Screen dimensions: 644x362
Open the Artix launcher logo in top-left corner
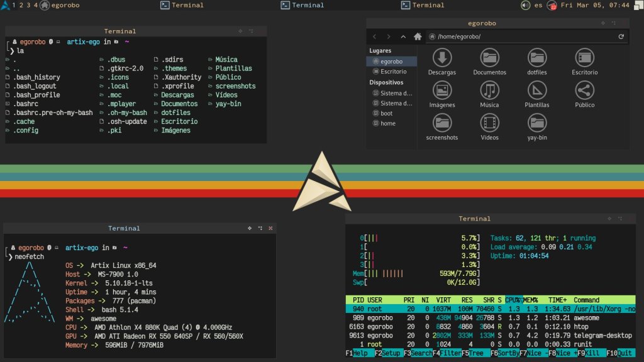(x=5, y=5)
